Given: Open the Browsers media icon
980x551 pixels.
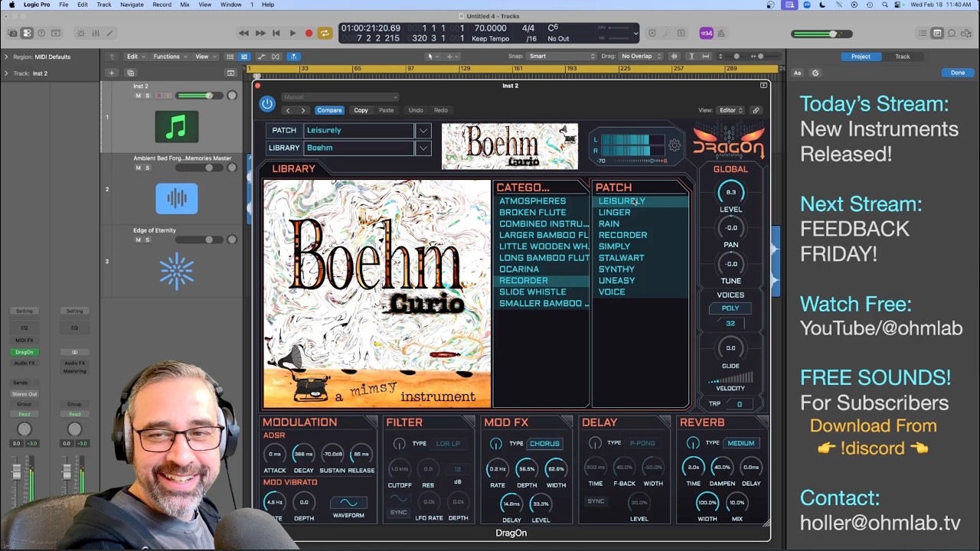Looking at the screenshot, I should point(966,33).
